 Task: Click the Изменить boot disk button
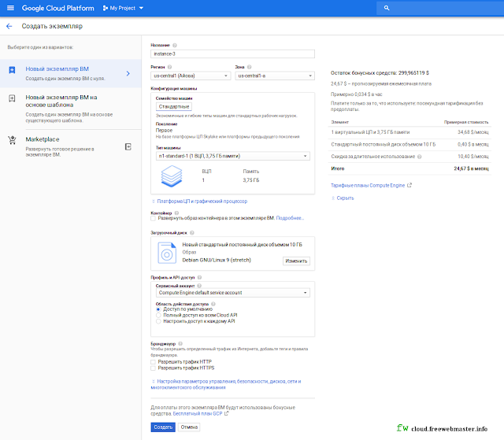296,261
